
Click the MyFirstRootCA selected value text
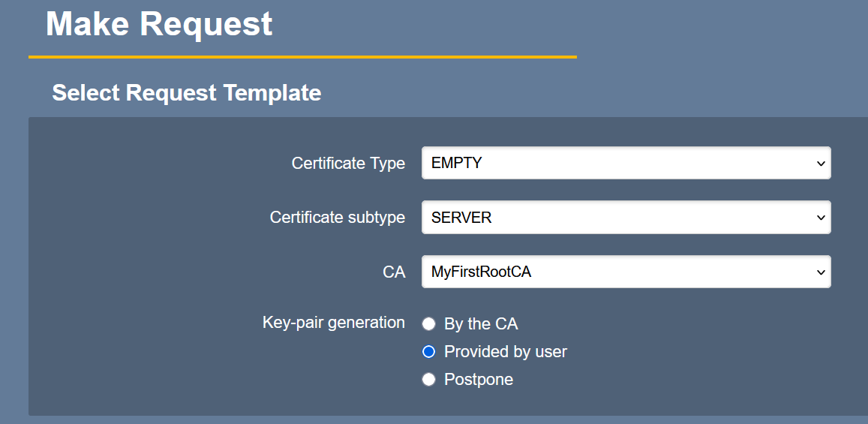[481, 272]
